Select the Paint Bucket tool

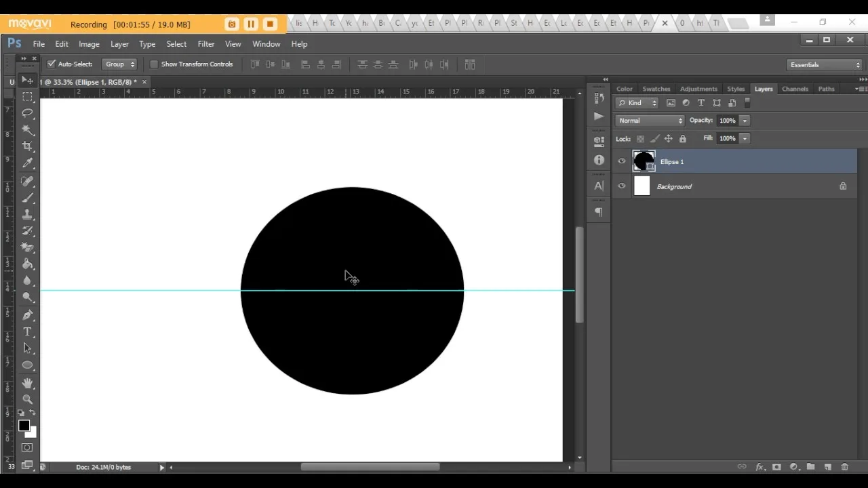pyautogui.click(x=27, y=264)
